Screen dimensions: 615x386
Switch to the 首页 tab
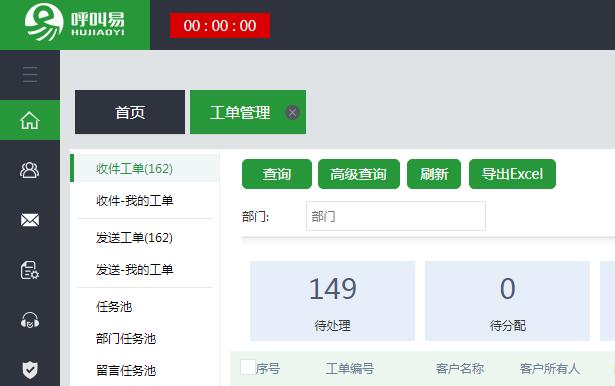pos(130,112)
